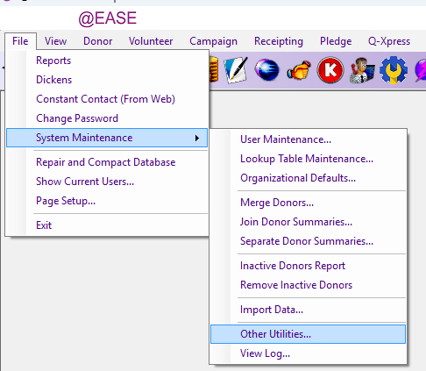426x371 pixels.
Task: Open the Receipting menu
Action: click(x=279, y=41)
